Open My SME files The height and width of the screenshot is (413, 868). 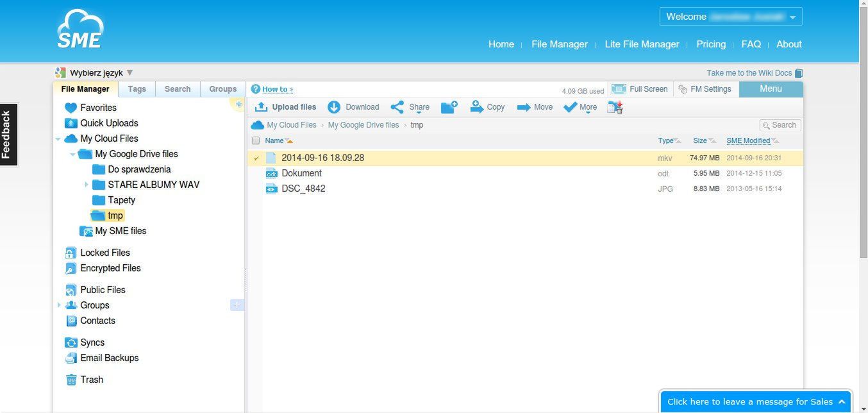click(113, 231)
